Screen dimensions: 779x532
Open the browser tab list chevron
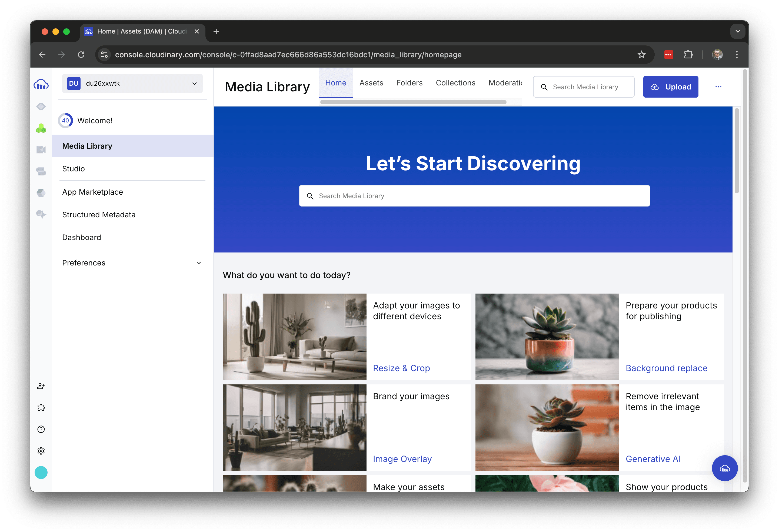pyautogui.click(x=737, y=32)
